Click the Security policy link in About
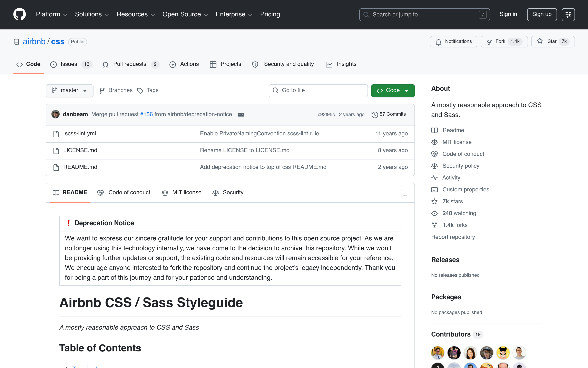Viewport: 588px width, 368px height. [461, 166]
